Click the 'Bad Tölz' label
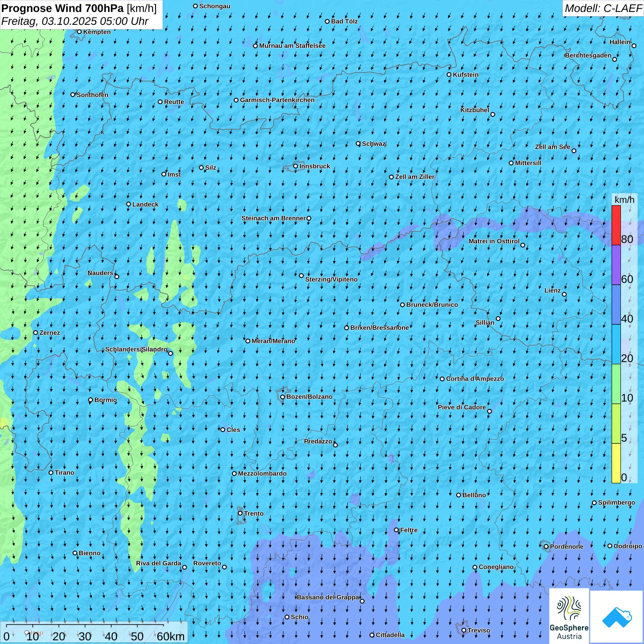The width and height of the screenshot is (644, 644). click(345, 21)
